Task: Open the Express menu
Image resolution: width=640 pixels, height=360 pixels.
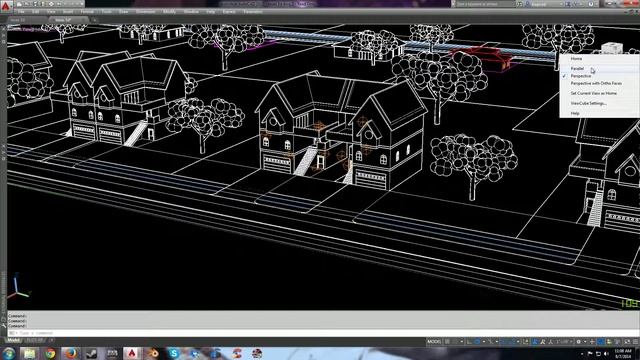Action: (229, 12)
